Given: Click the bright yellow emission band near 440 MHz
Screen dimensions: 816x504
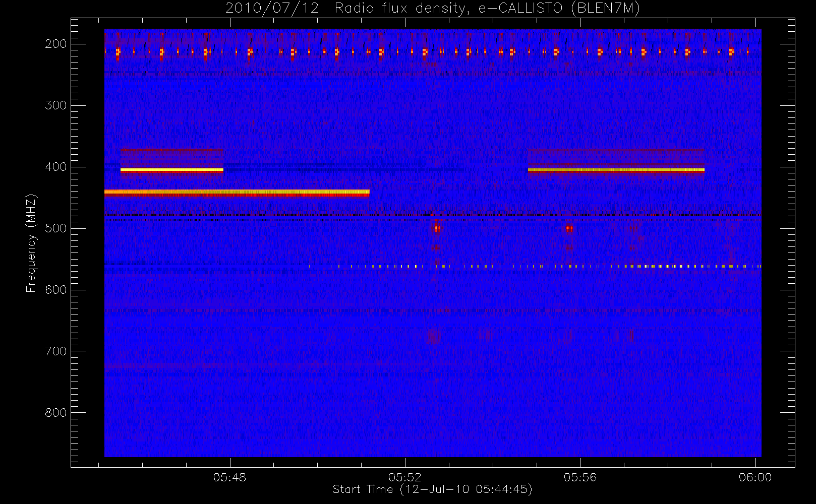Looking at the screenshot, I should click(237, 192).
